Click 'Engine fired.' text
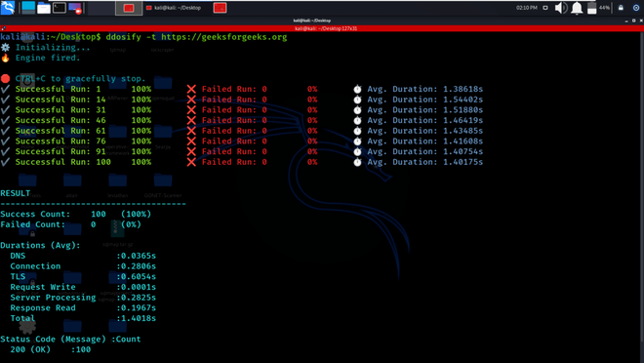644x363 pixels. [48, 58]
